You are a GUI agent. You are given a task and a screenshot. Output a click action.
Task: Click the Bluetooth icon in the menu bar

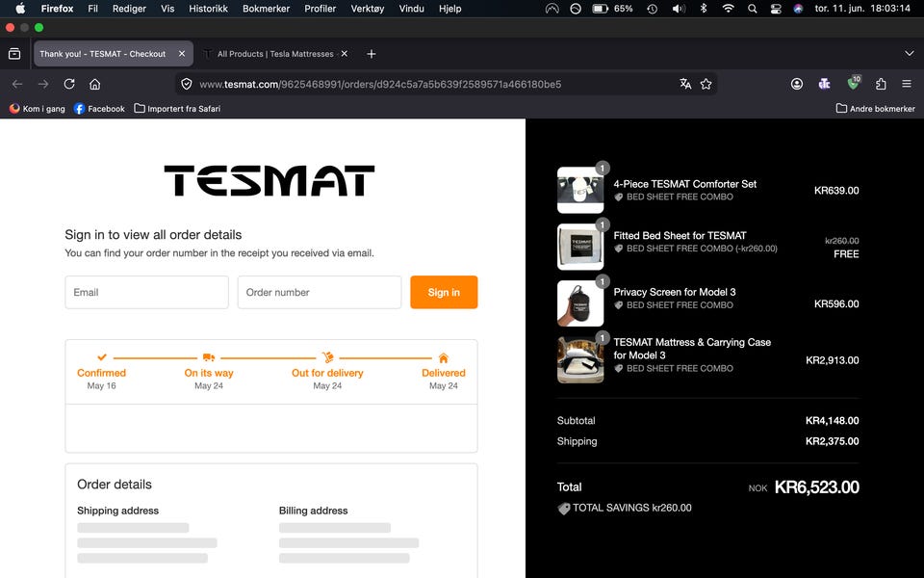(x=703, y=9)
